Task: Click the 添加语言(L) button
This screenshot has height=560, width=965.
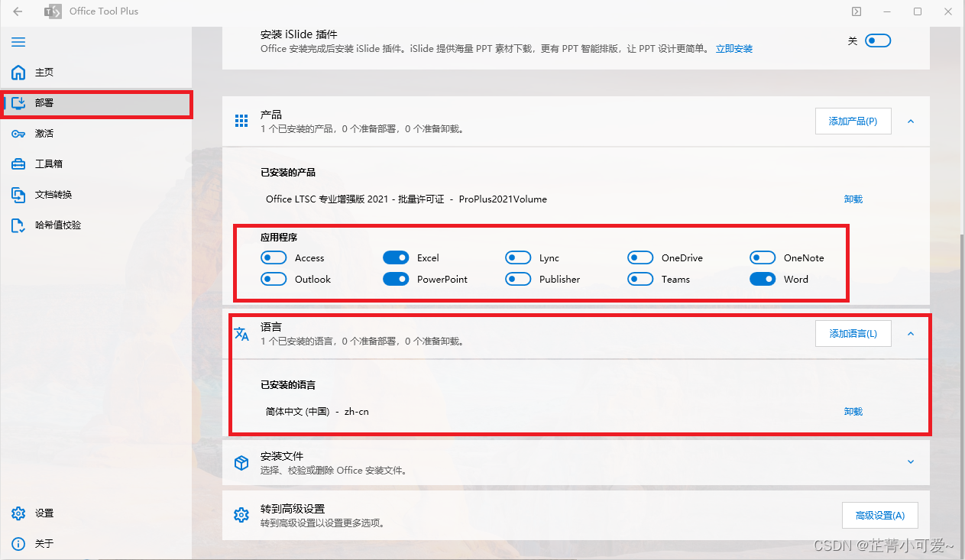Action: [x=853, y=333]
